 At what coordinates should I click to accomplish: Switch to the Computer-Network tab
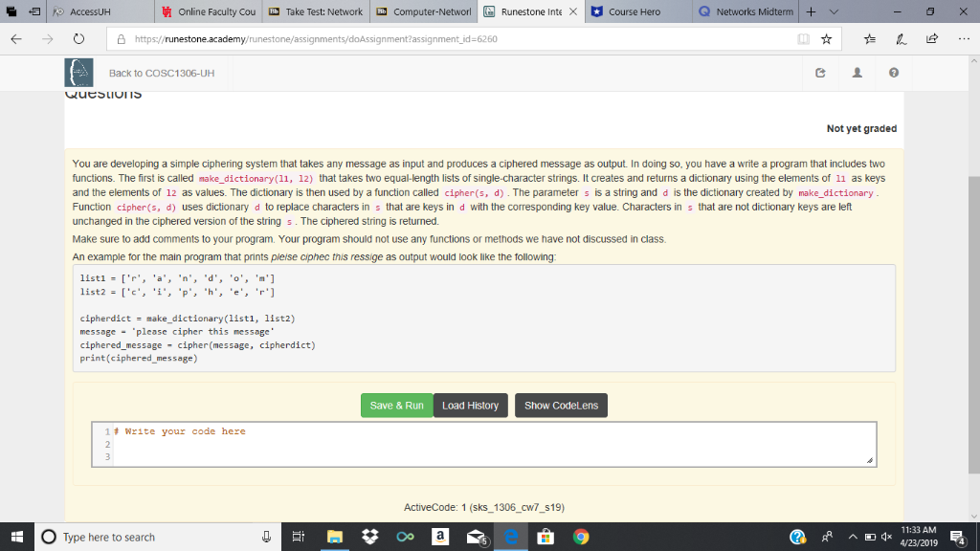(x=423, y=11)
